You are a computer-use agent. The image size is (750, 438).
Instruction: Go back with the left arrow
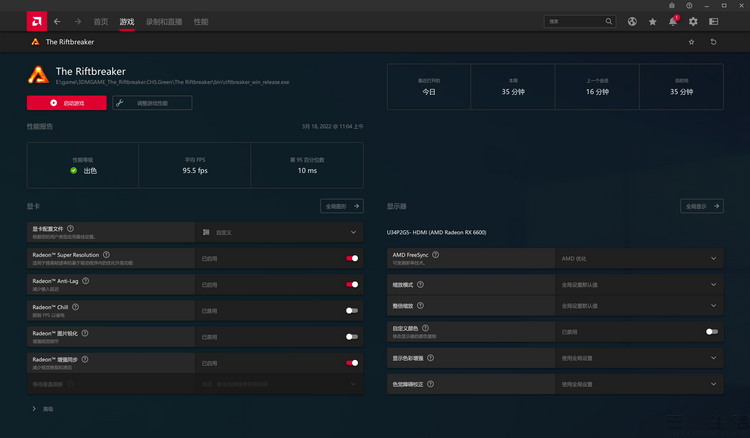(x=57, y=22)
